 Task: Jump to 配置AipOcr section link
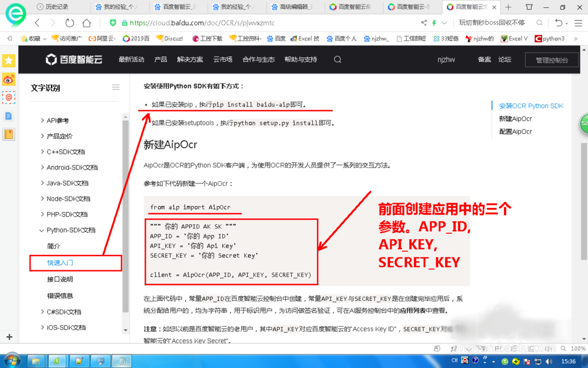[515, 131]
